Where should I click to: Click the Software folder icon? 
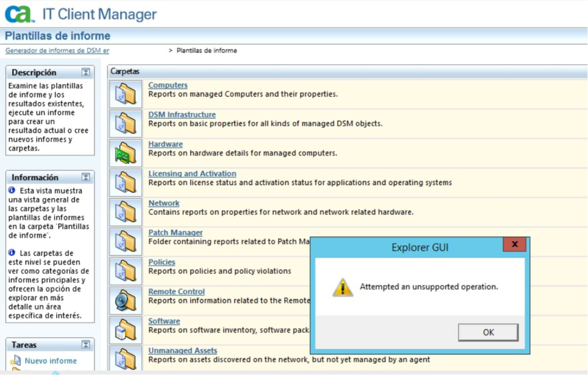pyautogui.click(x=125, y=330)
